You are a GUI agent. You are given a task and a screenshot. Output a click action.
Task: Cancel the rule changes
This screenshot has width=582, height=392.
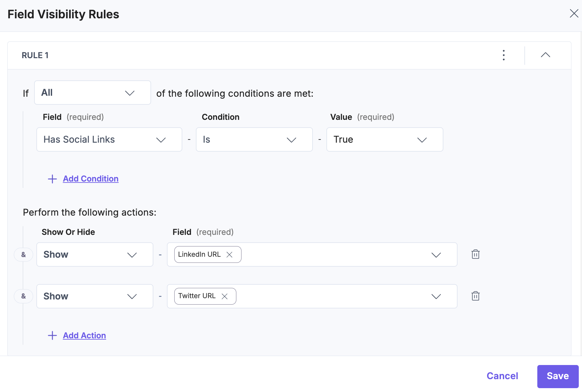502,376
